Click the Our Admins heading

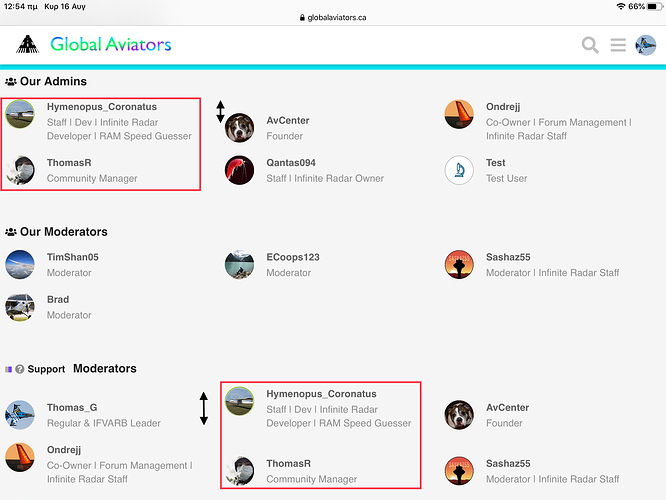pos(54,81)
